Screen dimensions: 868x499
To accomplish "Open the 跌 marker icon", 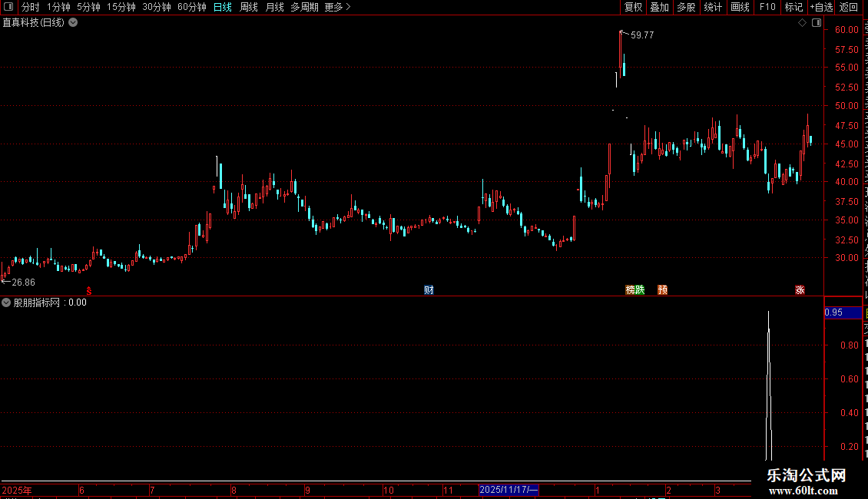I will point(640,290).
